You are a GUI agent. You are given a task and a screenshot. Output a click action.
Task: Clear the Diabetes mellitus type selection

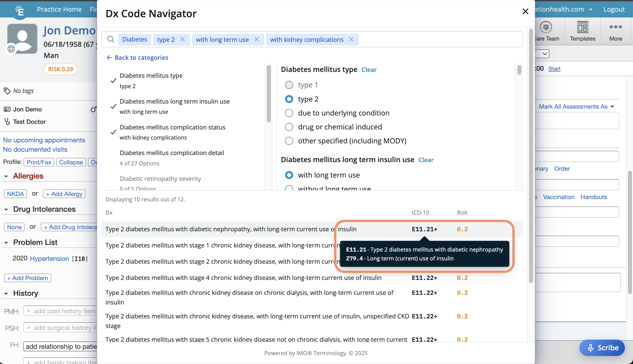point(369,70)
